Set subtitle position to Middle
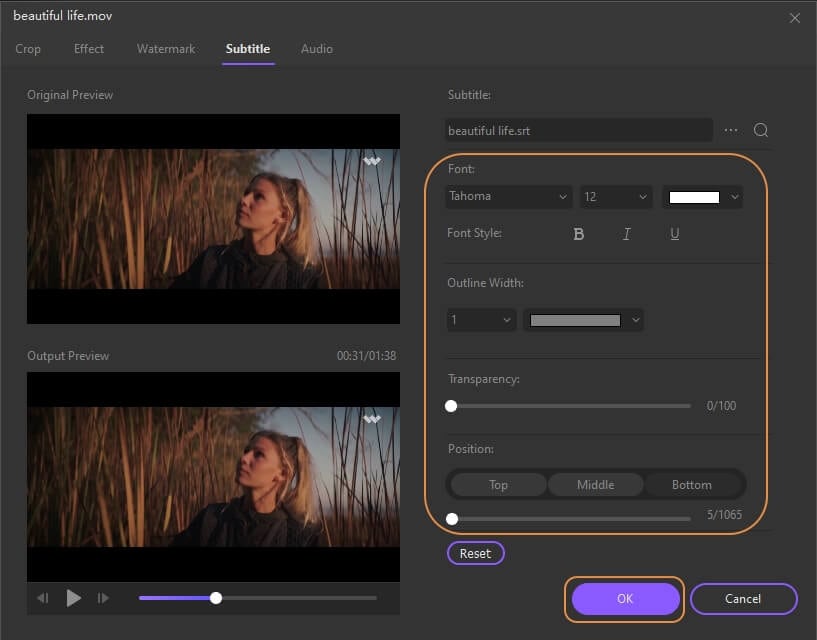The height and width of the screenshot is (640, 817). pos(596,485)
